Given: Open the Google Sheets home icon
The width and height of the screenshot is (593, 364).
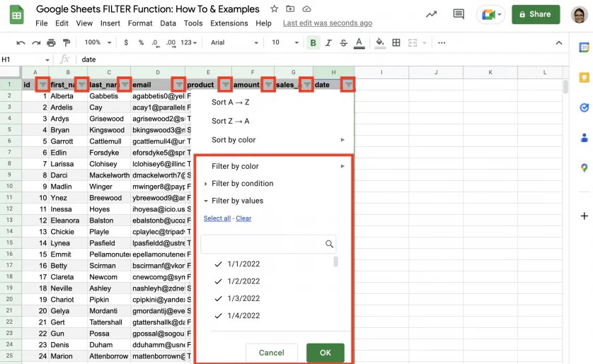Looking at the screenshot, I should 17,15.
